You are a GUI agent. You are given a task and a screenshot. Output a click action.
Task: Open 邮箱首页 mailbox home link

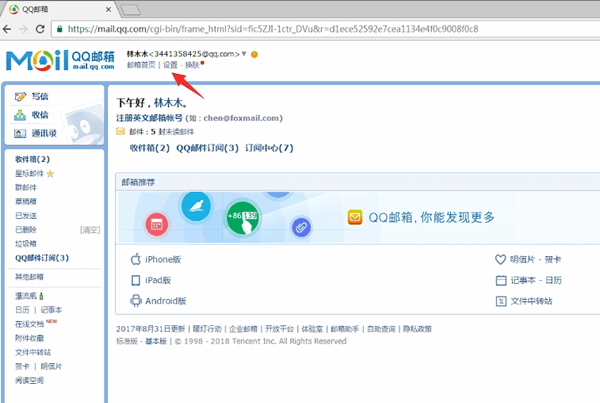141,65
